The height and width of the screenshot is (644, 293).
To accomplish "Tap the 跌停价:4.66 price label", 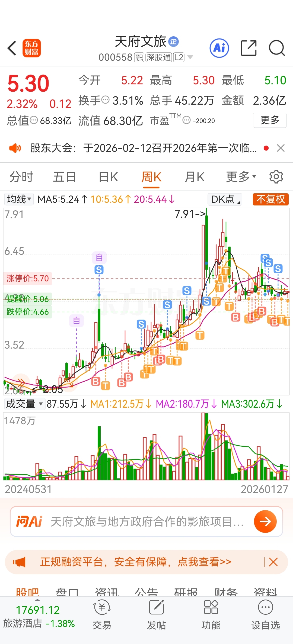I will coord(28,312).
